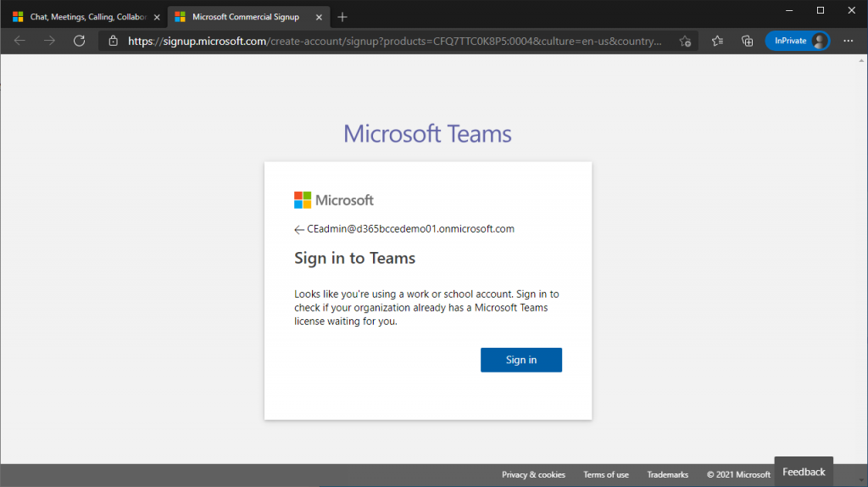The height and width of the screenshot is (487, 868).
Task: Close the Chat, Meetings, Calling tab
Action: click(157, 17)
